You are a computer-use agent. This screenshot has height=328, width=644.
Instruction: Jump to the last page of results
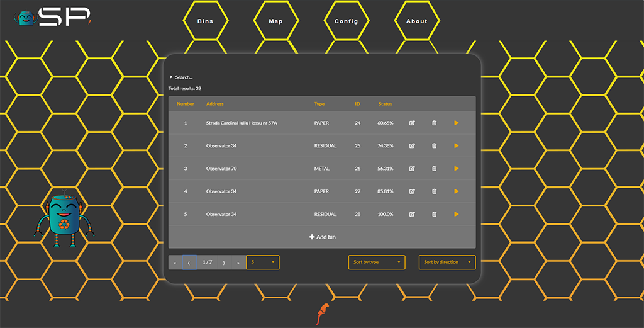click(x=238, y=262)
